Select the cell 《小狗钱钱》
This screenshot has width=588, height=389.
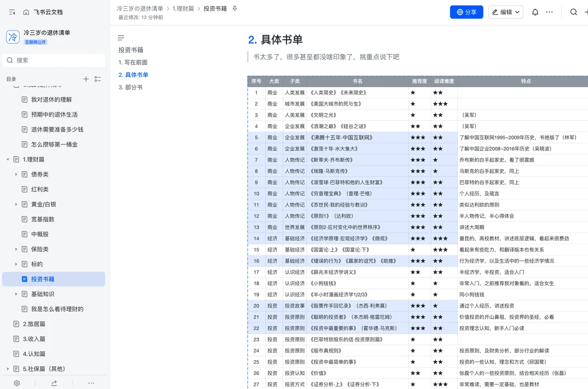358,283
